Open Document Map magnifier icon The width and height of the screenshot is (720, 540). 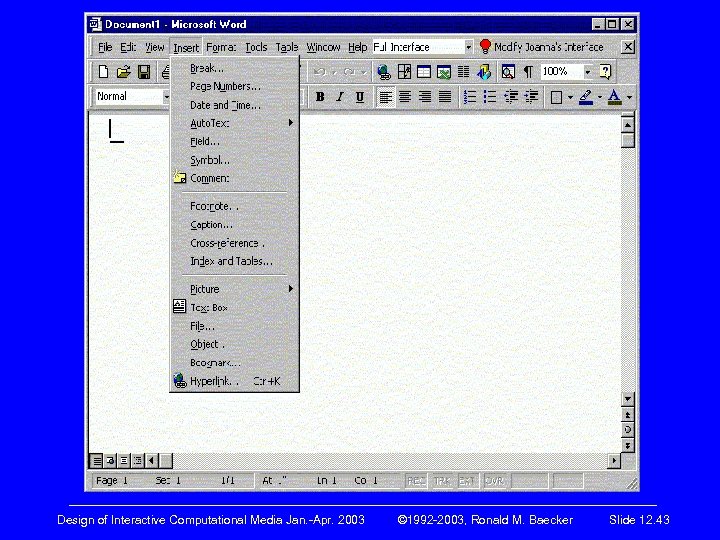point(508,72)
